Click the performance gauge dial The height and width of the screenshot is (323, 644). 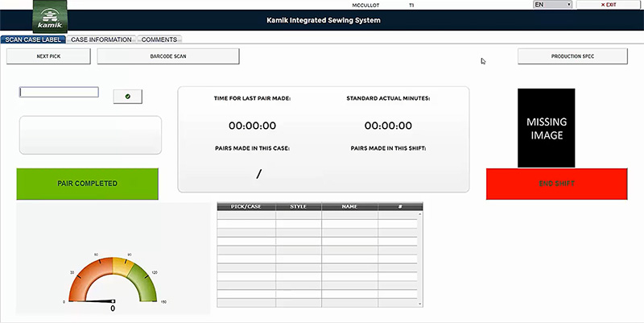(113, 280)
